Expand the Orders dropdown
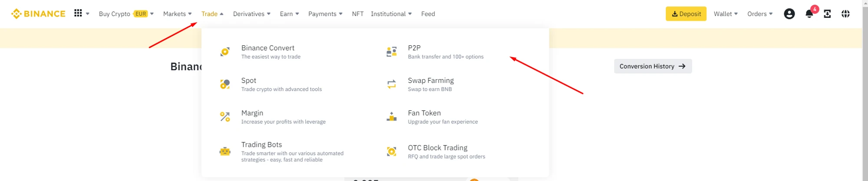Viewport: 868px width, 181px height. point(760,14)
